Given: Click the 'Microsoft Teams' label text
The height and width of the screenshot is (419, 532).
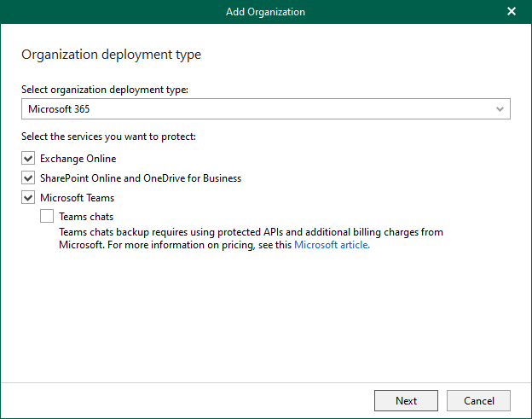Looking at the screenshot, I should click(x=78, y=198).
